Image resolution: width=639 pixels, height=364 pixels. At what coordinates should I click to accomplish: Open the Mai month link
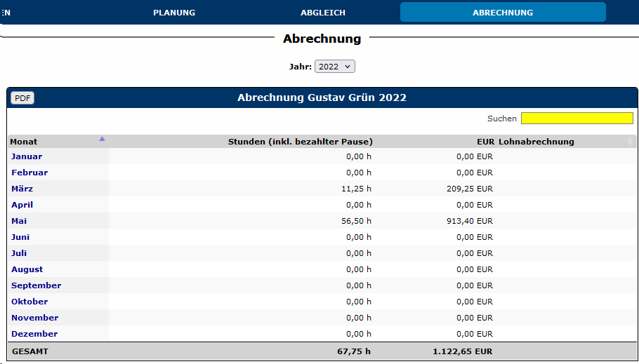coord(19,221)
